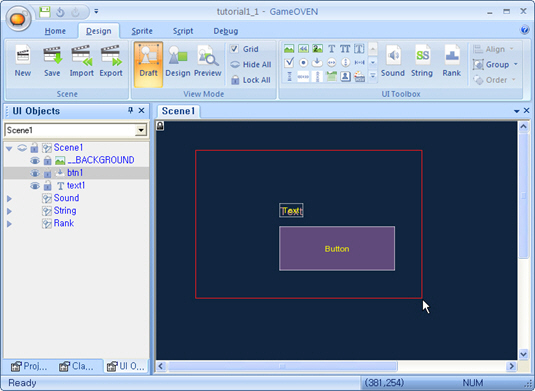The height and width of the screenshot is (391, 535).
Task: Choose the radio button widget tool
Action: pyautogui.click(x=303, y=62)
